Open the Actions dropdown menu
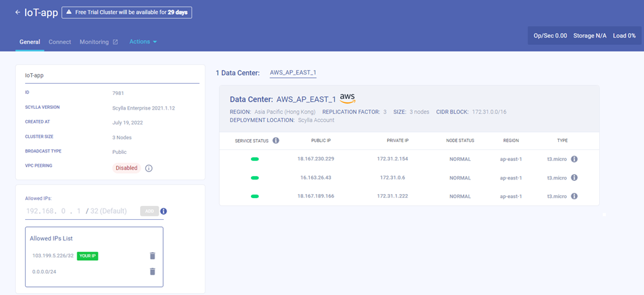 [x=143, y=42]
